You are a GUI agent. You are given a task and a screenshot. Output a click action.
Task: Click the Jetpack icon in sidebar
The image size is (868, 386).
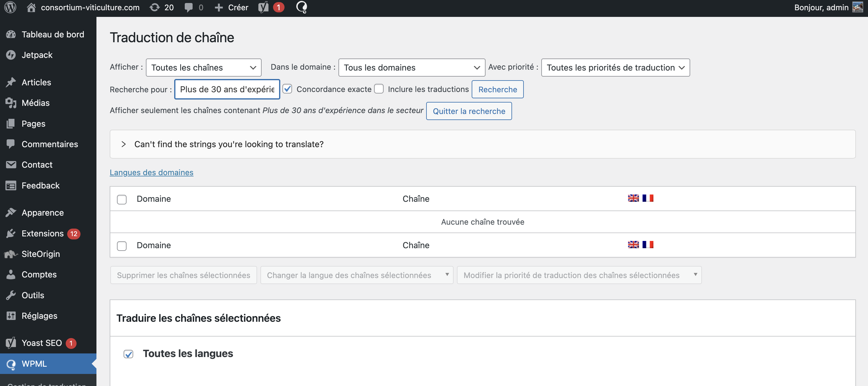point(11,55)
